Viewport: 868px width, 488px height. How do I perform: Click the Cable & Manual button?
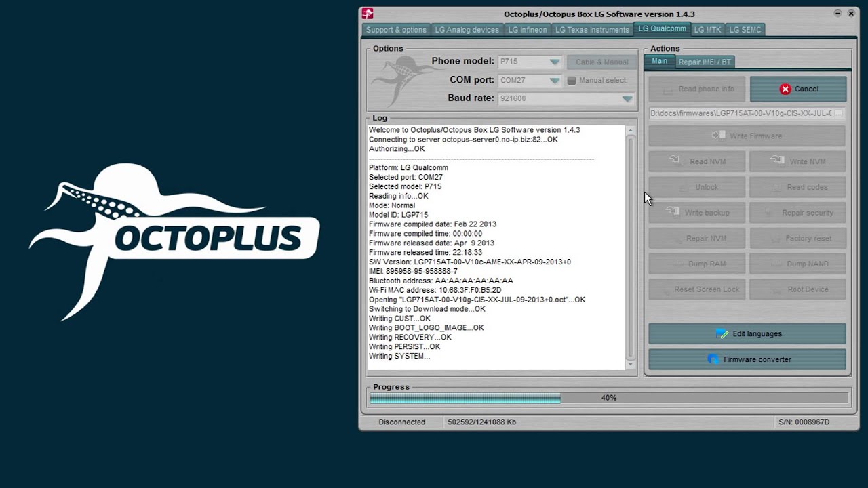(x=601, y=62)
